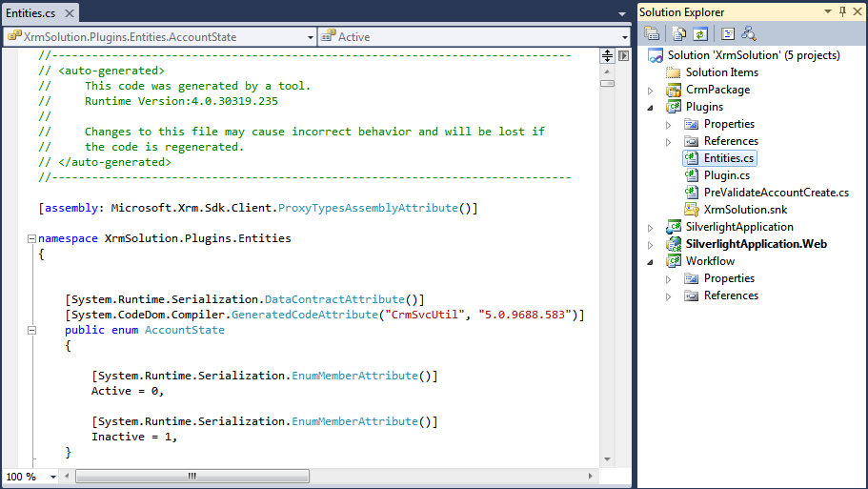
Task: Click vertical scrollbar down arrow in editor
Action: coord(607,459)
